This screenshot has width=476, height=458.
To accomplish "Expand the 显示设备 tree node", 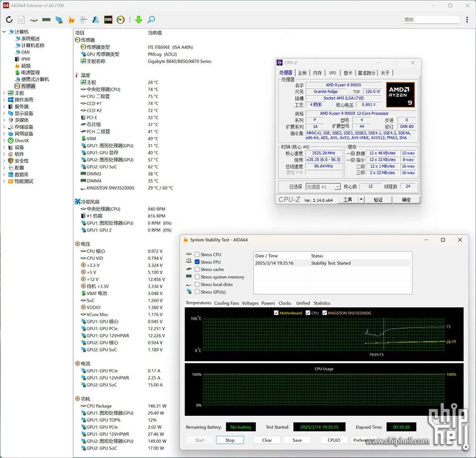I will pyautogui.click(x=4, y=113).
